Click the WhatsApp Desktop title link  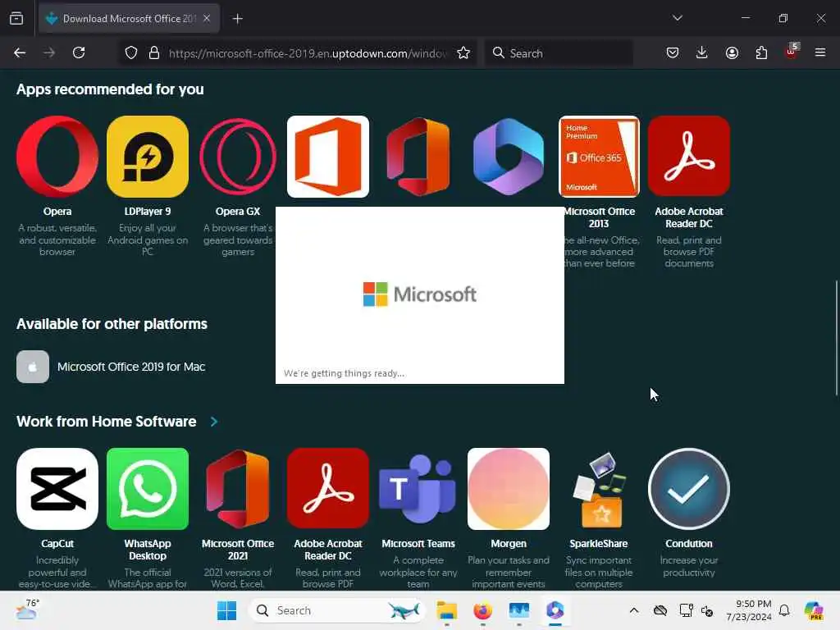pyautogui.click(x=148, y=550)
